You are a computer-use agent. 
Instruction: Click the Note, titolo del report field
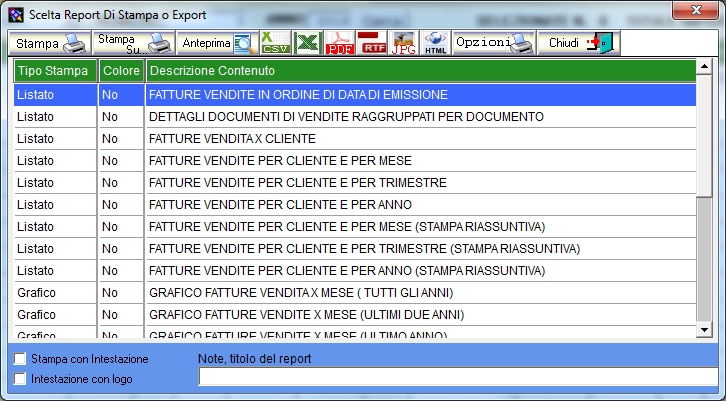point(458,377)
